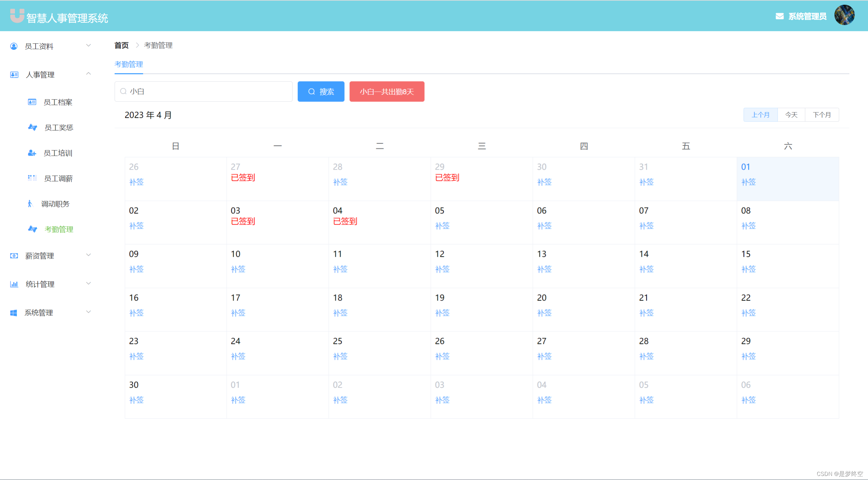This screenshot has width=868, height=480.
Task: Open 考勤管理 in the sidebar menu
Action: (x=59, y=229)
